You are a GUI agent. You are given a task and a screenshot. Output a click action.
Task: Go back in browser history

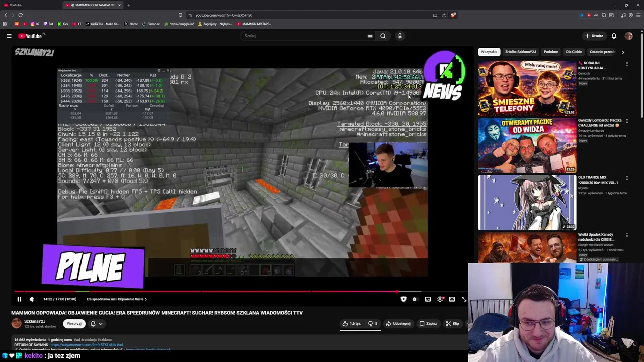point(6,15)
